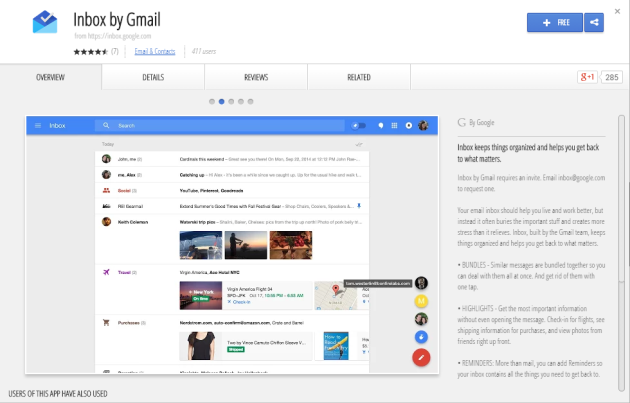
Task: Click the round account circle icon
Action: coord(409,126)
